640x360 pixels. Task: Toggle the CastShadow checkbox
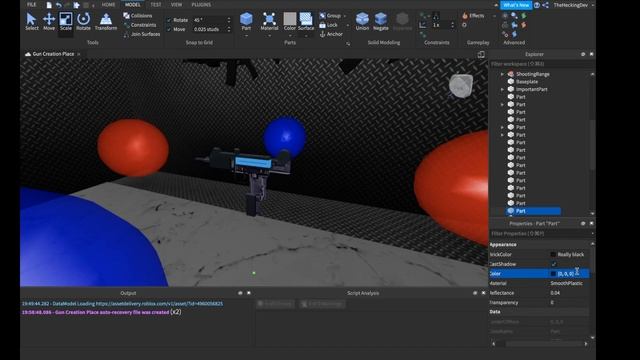click(x=553, y=264)
